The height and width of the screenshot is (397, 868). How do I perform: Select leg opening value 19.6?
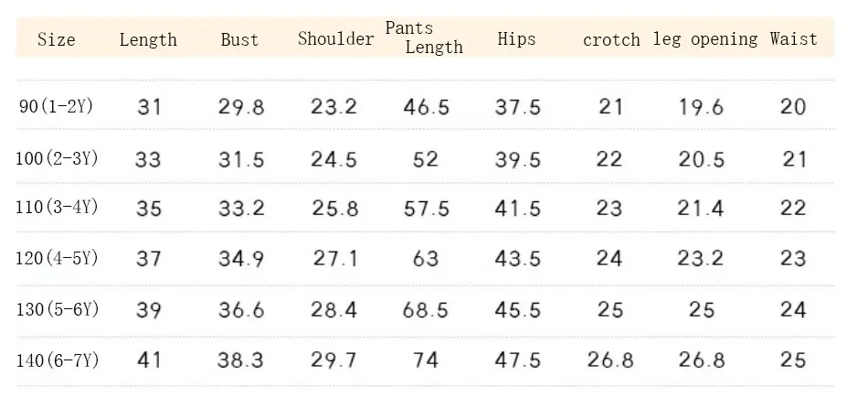[x=702, y=106]
